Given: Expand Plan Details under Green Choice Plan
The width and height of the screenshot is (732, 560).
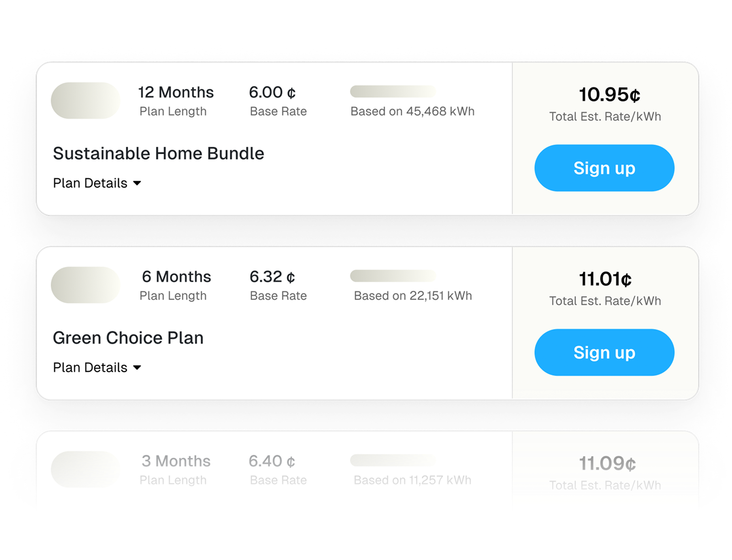Looking at the screenshot, I should (x=97, y=367).
